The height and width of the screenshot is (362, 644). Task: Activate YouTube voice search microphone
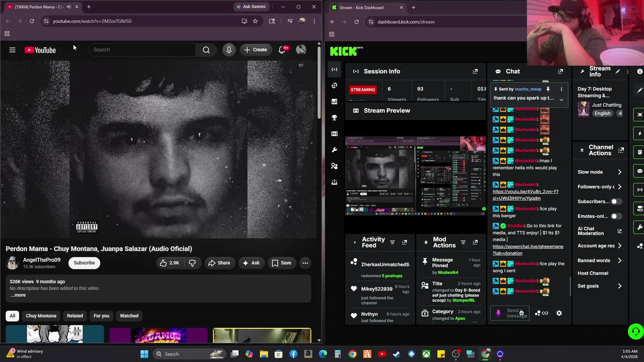tap(229, 50)
